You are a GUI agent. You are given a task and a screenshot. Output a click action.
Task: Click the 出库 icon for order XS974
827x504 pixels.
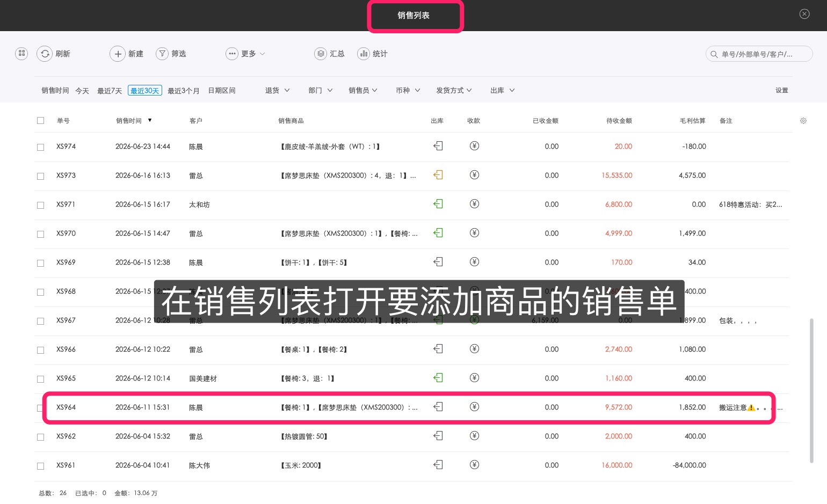[x=438, y=146]
